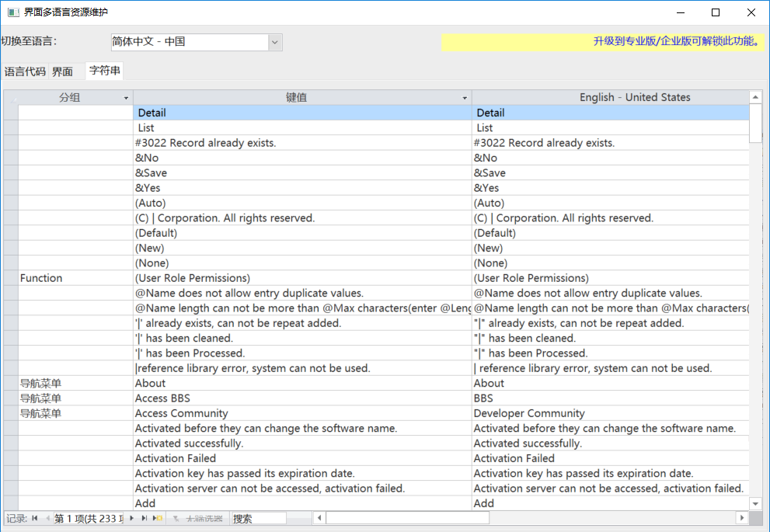Screen dimensions: 770x532
Task: Jump to the last record
Action: (x=145, y=518)
